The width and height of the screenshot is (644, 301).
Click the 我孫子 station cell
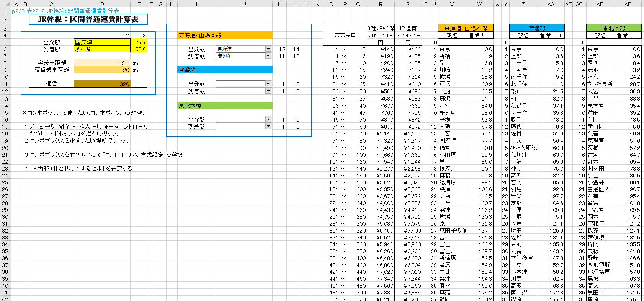pos(523,106)
